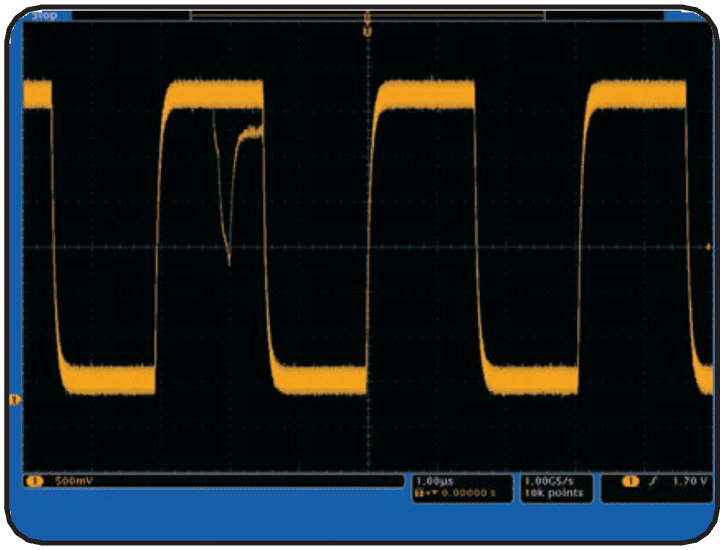728x550 pixels.
Task: Click the 1.70 V trigger level value
Action: coord(691,481)
